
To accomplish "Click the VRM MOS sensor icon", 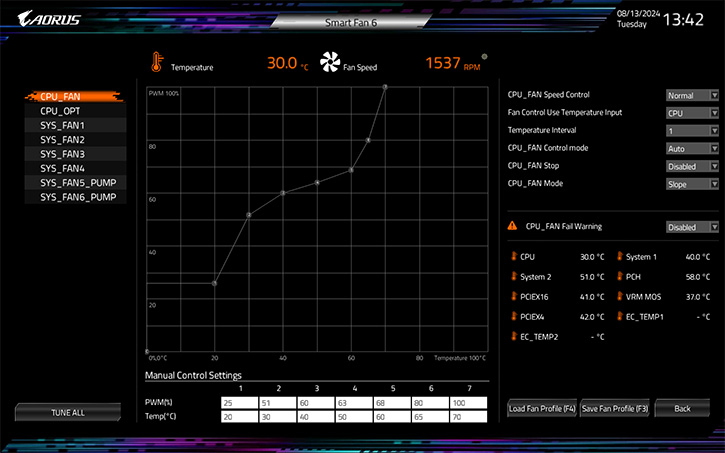I will click(619, 297).
